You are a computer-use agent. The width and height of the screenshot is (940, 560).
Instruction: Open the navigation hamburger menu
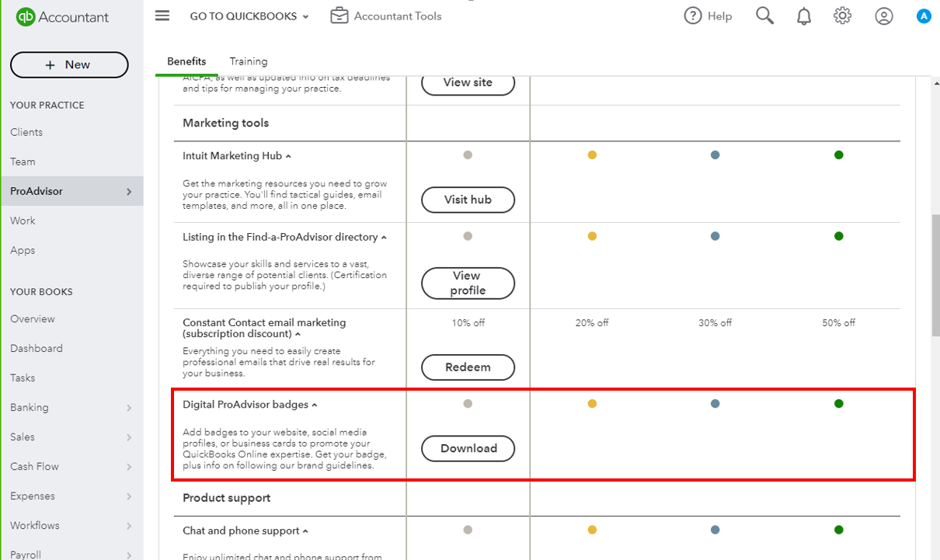(162, 16)
